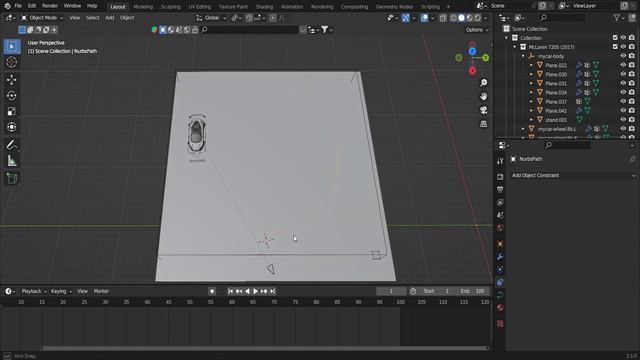Click the blue Z axis gizmo

[x=472, y=51]
